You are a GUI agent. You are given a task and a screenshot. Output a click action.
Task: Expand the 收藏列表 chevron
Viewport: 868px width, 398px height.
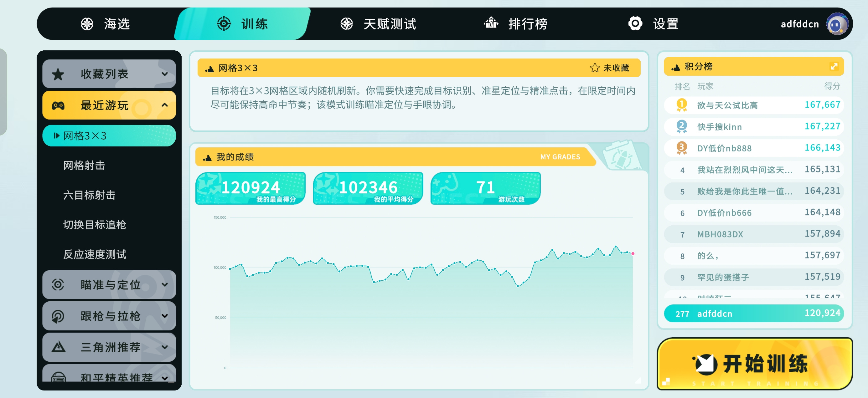(x=164, y=74)
